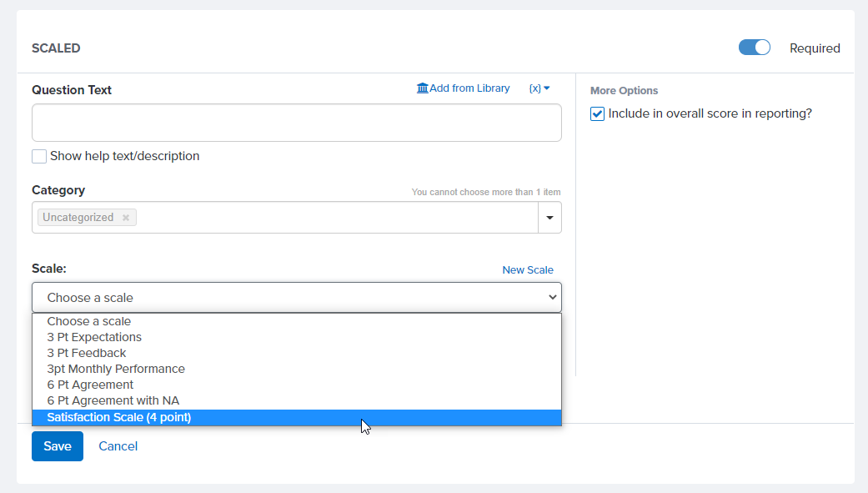Remove the Uncategorized tag with its x icon

click(x=126, y=218)
